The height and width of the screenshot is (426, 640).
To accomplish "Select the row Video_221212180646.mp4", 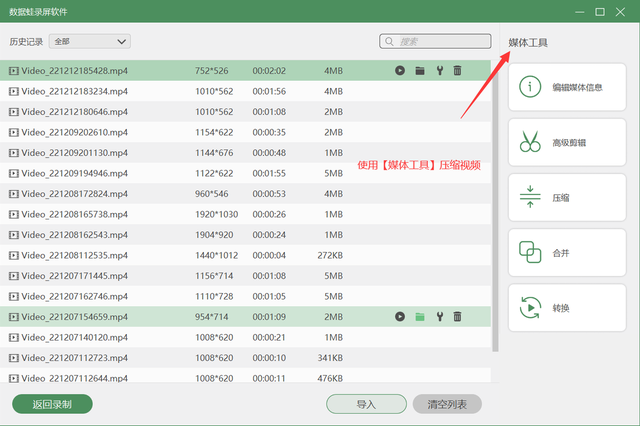I will (245, 112).
